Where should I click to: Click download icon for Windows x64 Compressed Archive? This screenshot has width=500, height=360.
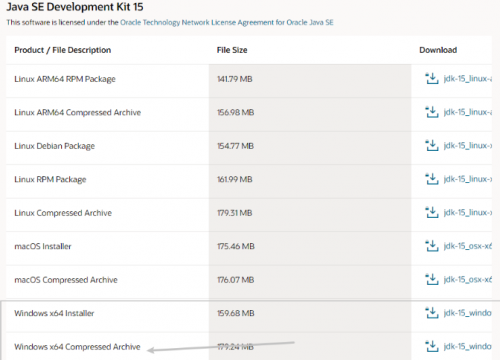pyautogui.click(x=432, y=346)
